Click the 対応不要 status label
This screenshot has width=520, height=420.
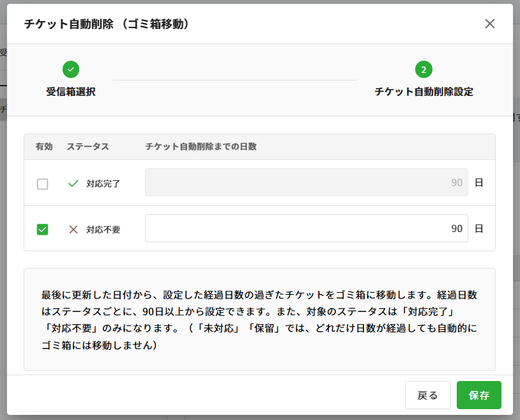103,229
